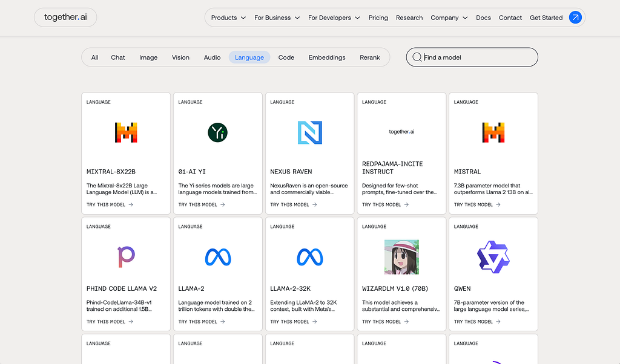620x364 pixels.
Task: Select the Language filter tab
Action: tap(249, 57)
